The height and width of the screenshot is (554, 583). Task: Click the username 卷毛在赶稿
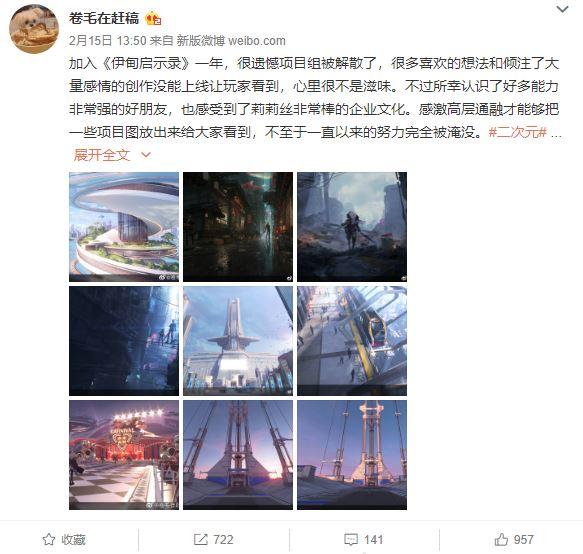coord(104,18)
